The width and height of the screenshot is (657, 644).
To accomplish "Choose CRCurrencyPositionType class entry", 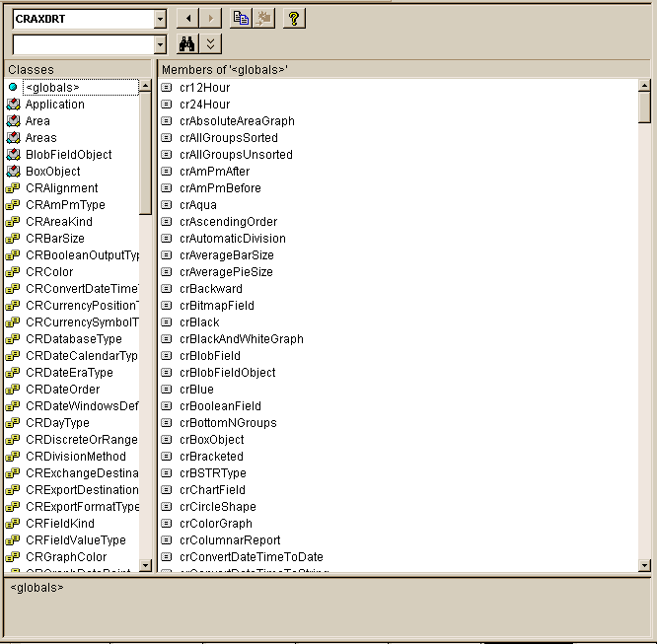I will [x=82, y=306].
